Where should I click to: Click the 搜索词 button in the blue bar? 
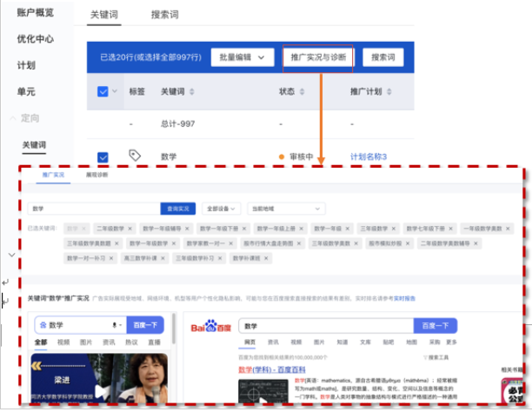(383, 57)
